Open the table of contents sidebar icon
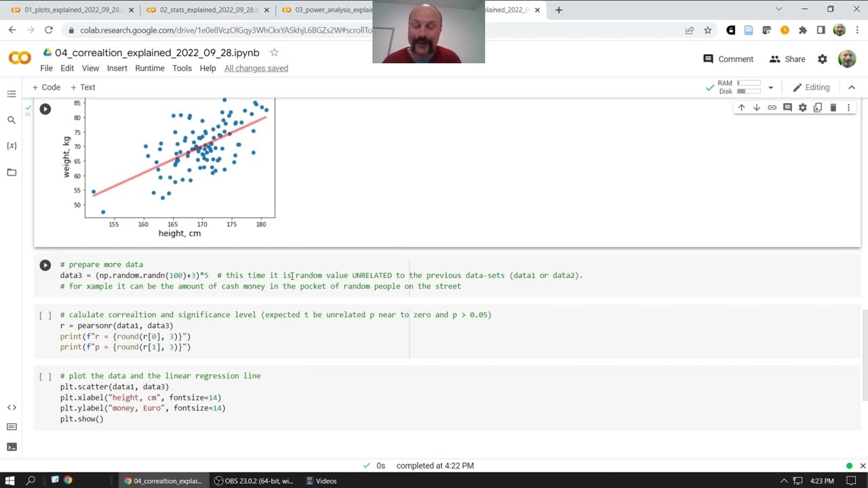Screen dimensions: 868x488 pyautogui.click(x=12, y=94)
